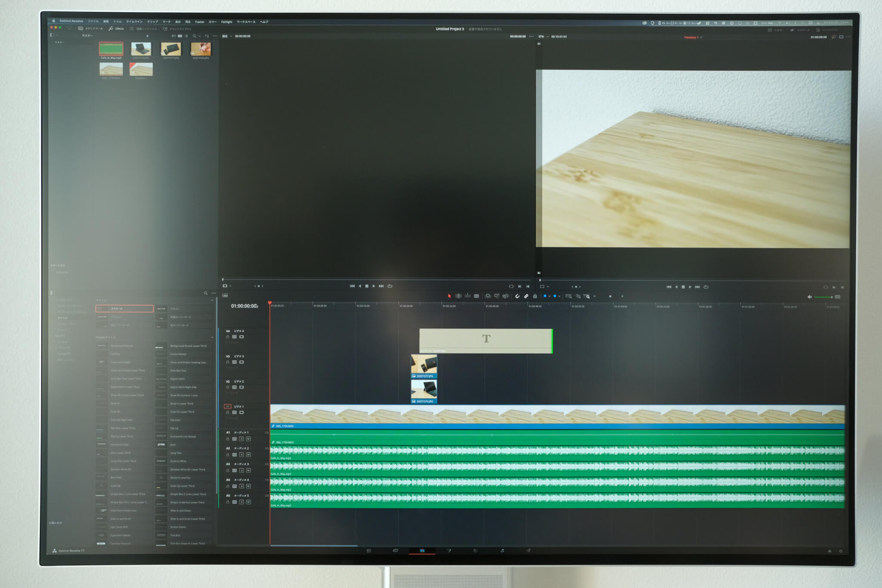Add a blue flag to clip

point(545,296)
